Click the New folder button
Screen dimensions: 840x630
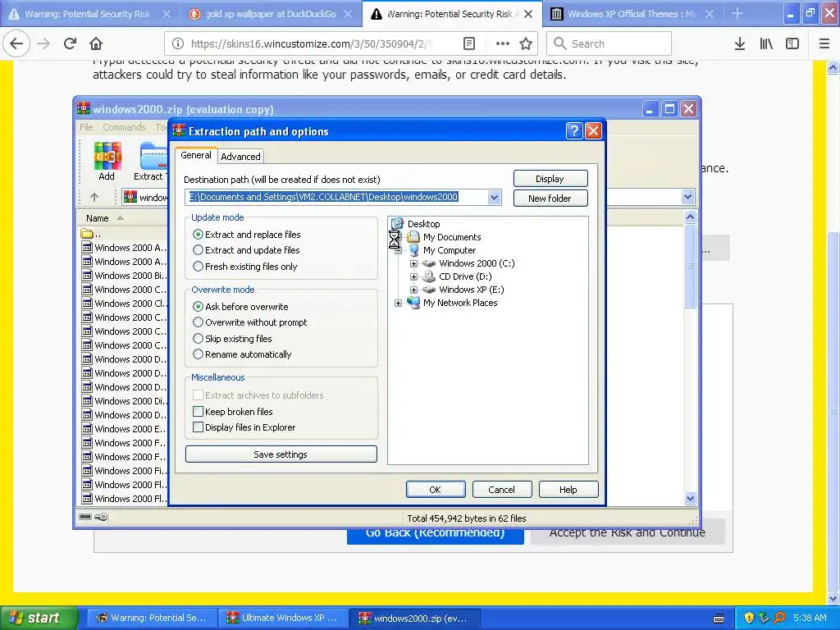pyautogui.click(x=550, y=199)
